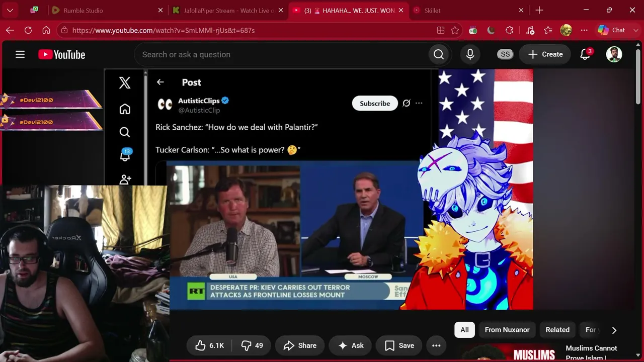
Task: Click the SS badge in the YouTube header
Action: click(x=505, y=54)
